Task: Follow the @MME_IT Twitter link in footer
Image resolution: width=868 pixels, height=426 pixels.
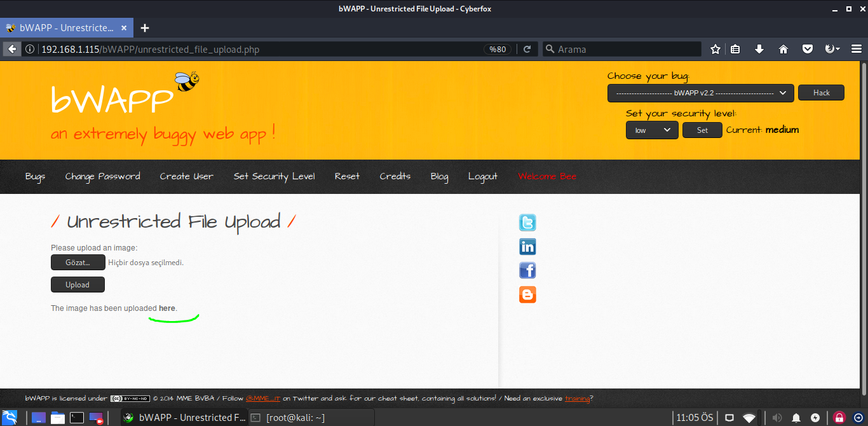Action: coord(263,399)
